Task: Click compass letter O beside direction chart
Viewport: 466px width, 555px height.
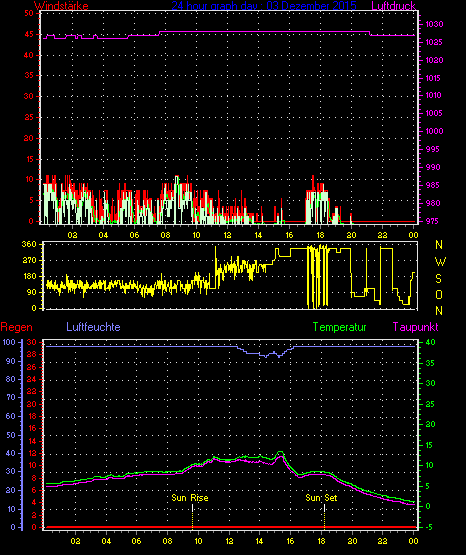Action: coord(439,294)
